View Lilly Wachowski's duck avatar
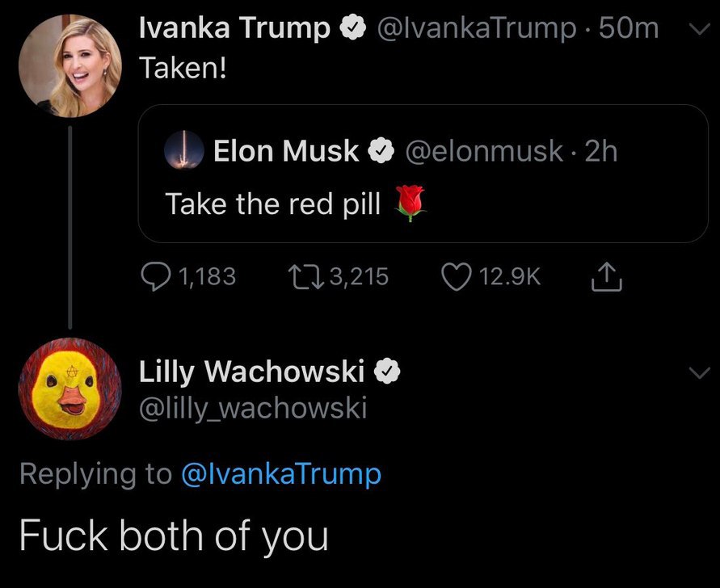 coord(69,388)
